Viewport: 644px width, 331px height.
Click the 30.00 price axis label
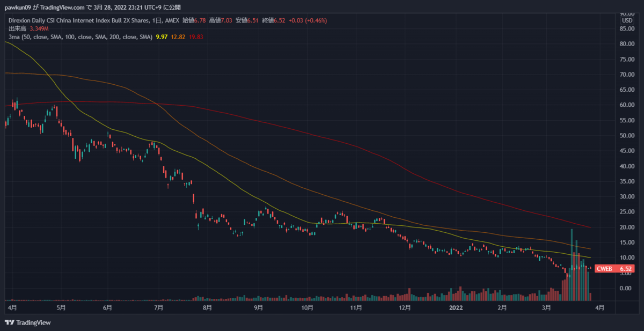[627, 197]
